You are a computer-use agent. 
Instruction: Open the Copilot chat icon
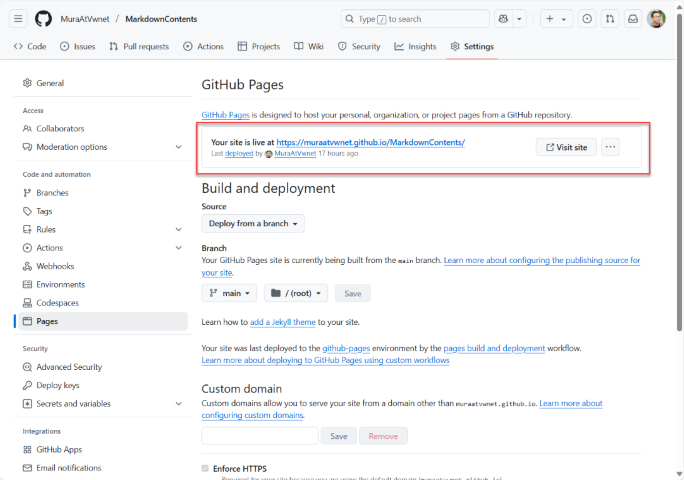(503, 19)
